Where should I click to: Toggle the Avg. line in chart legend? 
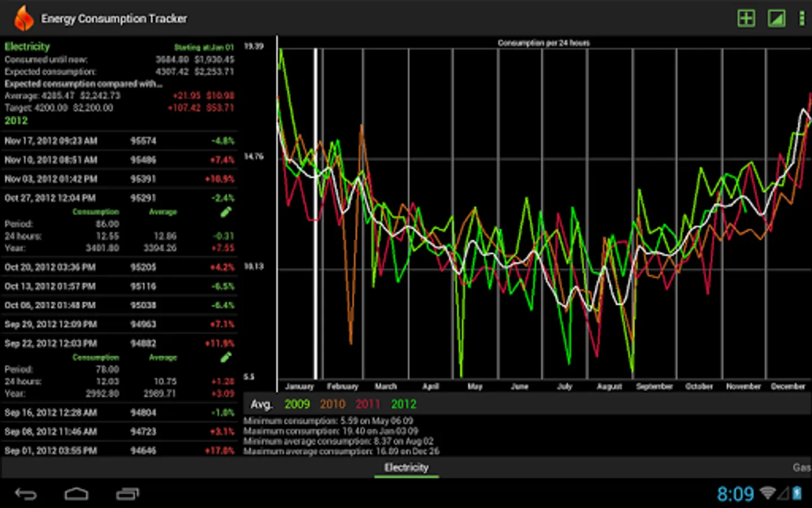pyautogui.click(x=261, y=404)
